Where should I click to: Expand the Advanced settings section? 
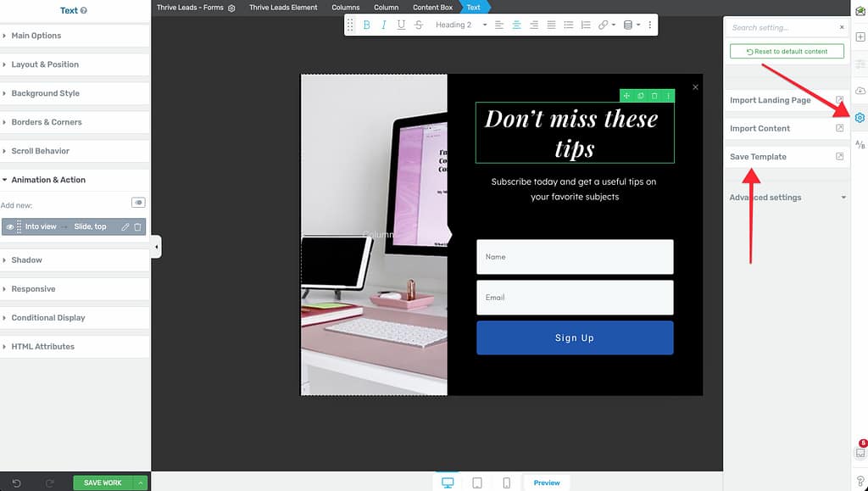click(787, 198)
